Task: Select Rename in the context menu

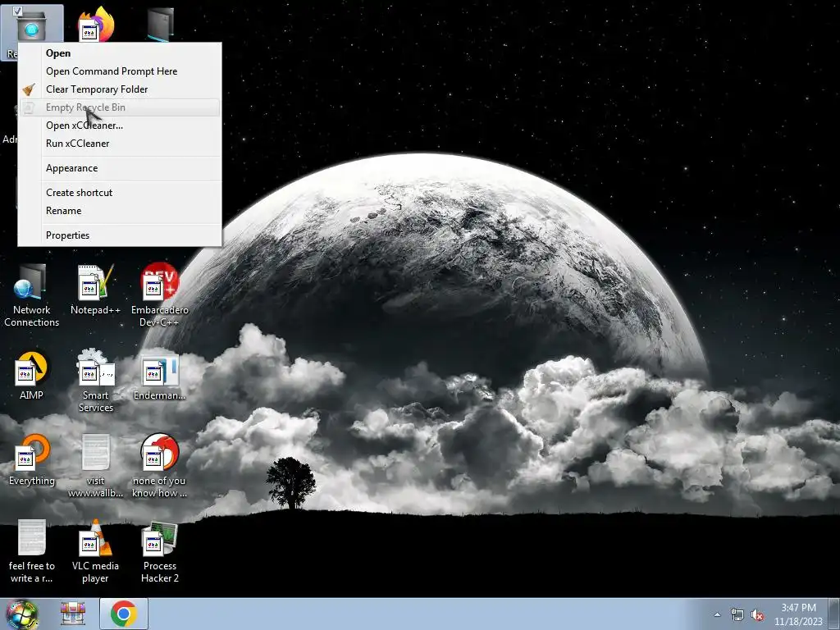Action: tap(120, 211)
